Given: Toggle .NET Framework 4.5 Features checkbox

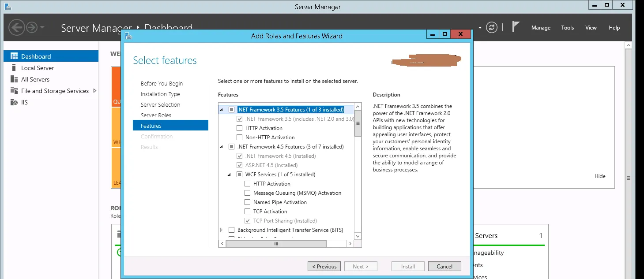Looking at the screenshot, I should [231, 147].
